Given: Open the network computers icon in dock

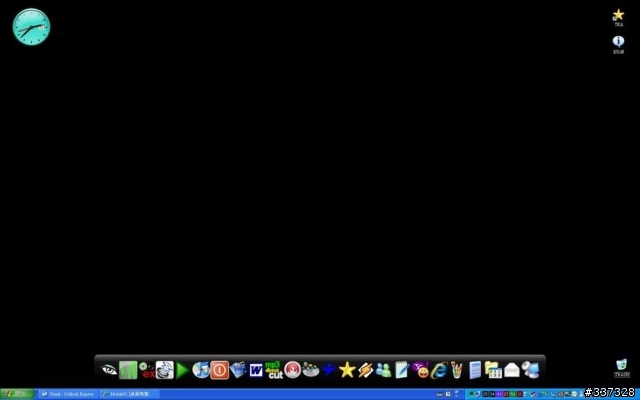Looking at the screenshot, I should pyautogui.click(x=530, y=370).
